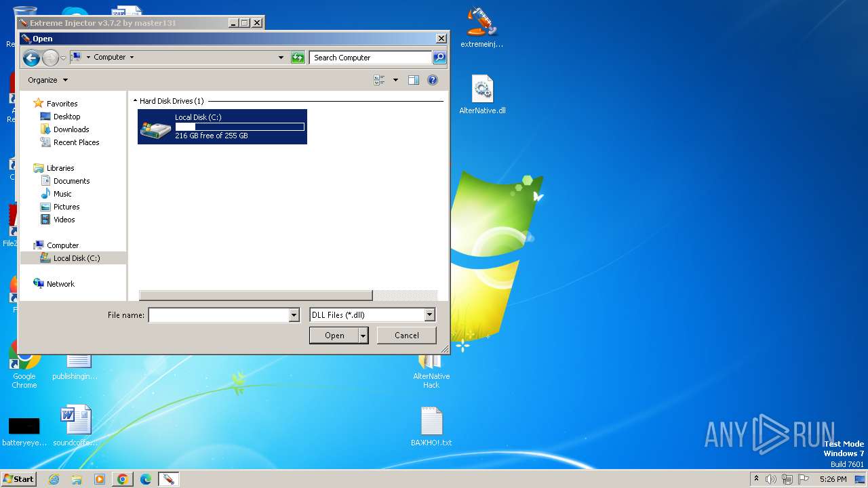This screenshot has width=868, height=488.
Task: Click the 5:26 PM clock
Action: (x=833, y=479)
